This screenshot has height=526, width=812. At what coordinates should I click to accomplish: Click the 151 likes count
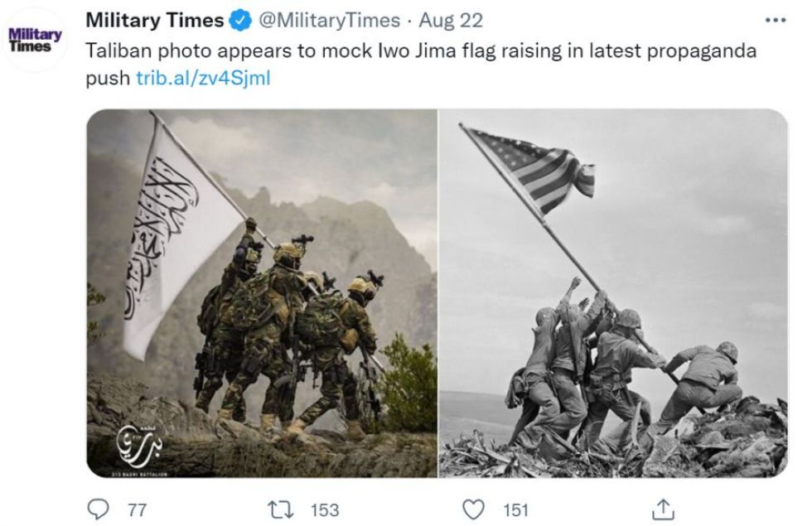click(515, 510)
